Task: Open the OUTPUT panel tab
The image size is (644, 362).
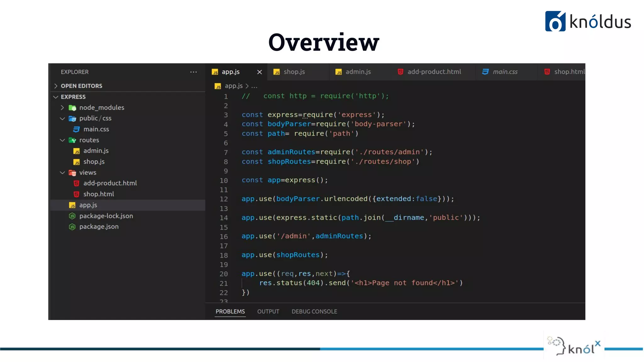Action: [268, 311]
